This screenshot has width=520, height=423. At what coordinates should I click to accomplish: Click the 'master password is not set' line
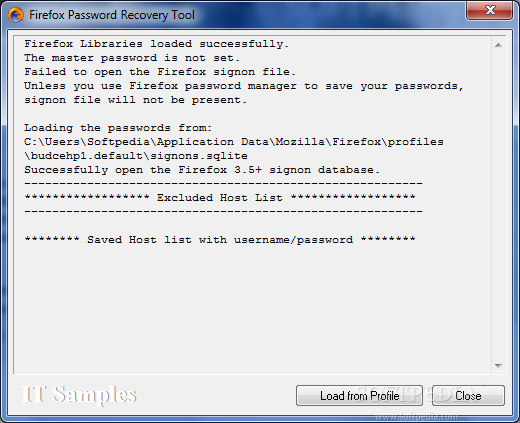pyautogui.click(x=132, y=58)
